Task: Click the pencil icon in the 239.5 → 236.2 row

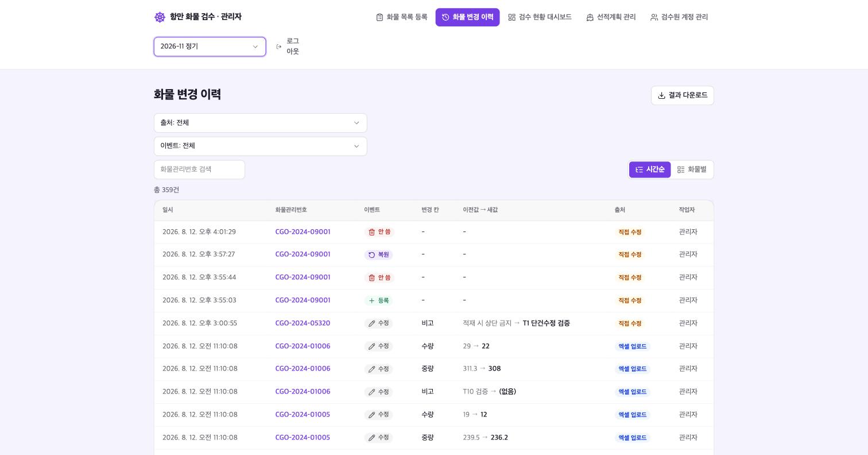Action: [x=371, y=438]
